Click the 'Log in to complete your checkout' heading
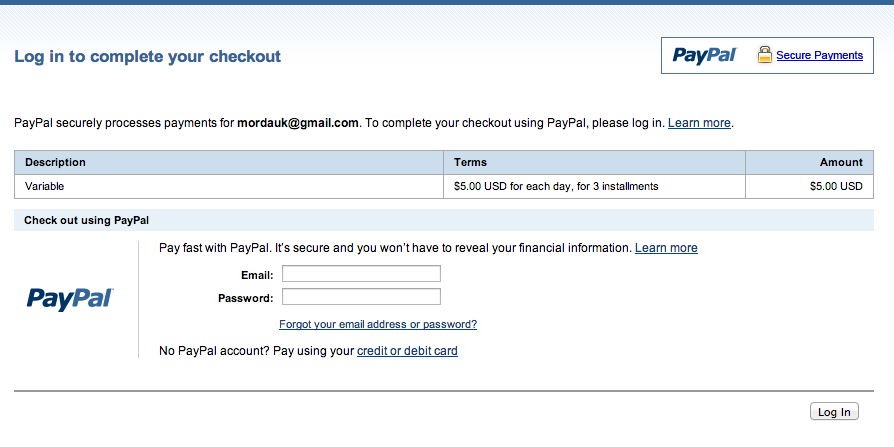Screen dimensions: 894x447 [x=148, y=56]
